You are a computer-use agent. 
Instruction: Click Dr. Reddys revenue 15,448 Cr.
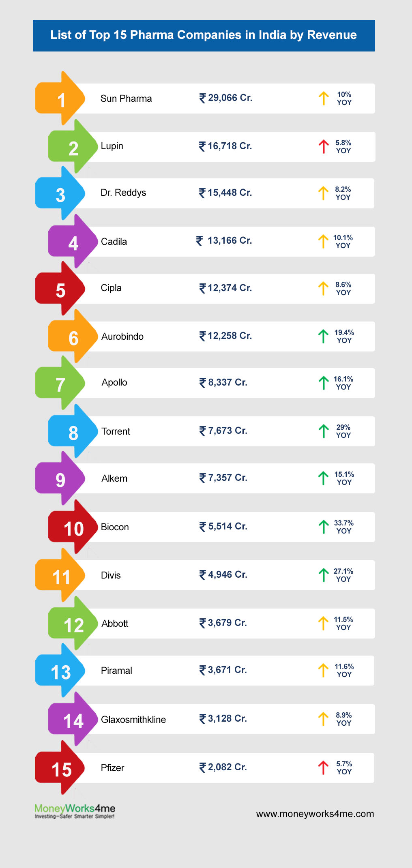(230, 193)
